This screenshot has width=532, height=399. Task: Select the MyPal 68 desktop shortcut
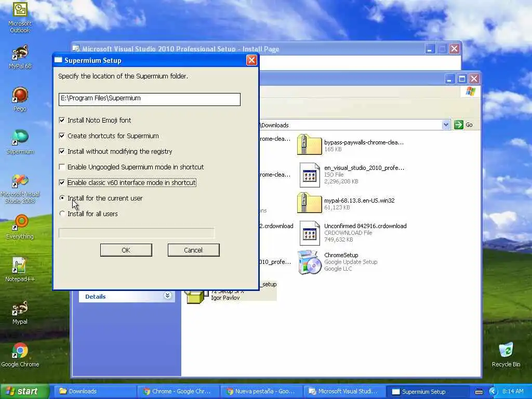20,57
